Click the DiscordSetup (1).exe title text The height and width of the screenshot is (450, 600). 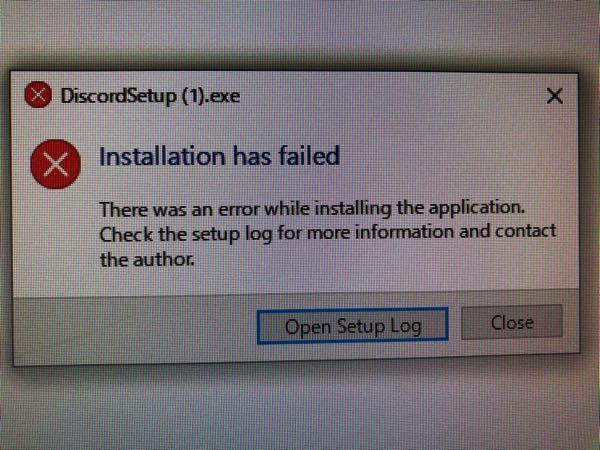pos(150,96)
